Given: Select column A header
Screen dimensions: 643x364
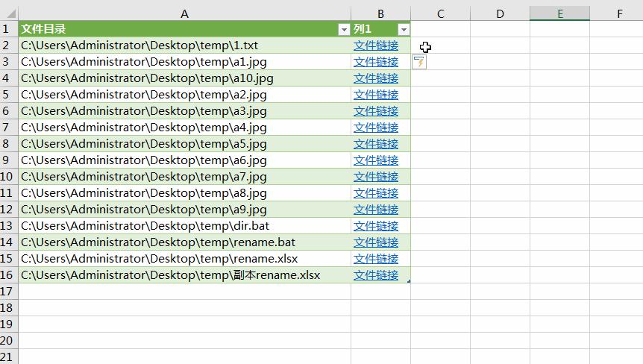Looking at the screenshot, I should (184, 13).
